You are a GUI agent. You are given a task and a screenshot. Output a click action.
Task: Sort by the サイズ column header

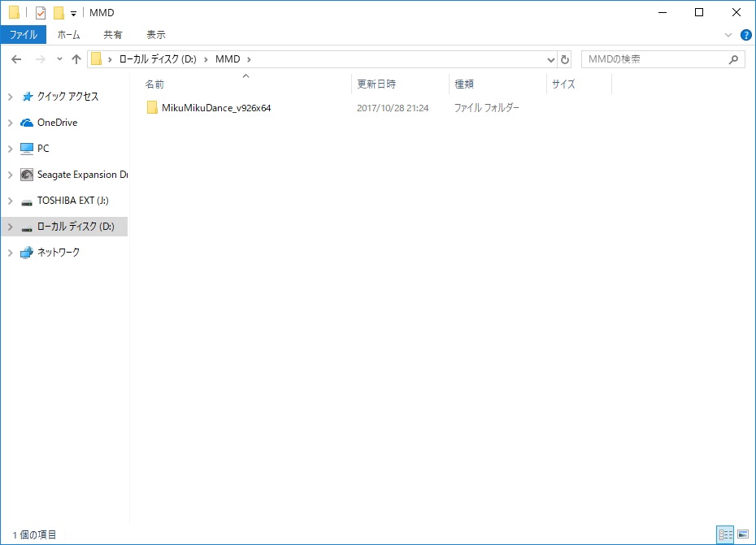point(563,84)
